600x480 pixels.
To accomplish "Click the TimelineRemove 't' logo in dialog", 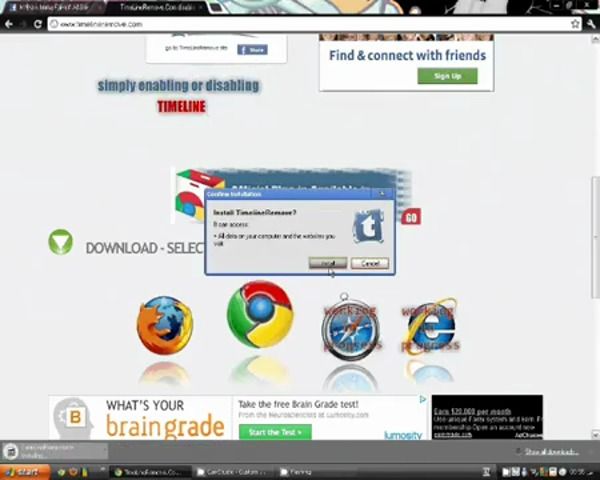I will click(368, 227).
